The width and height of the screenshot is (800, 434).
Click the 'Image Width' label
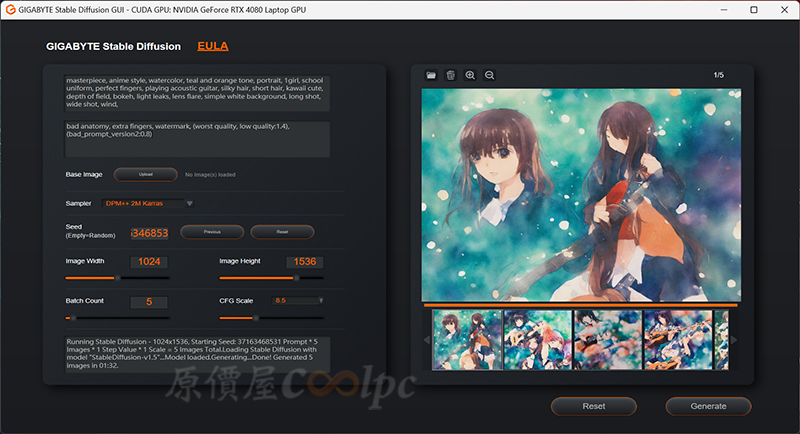85,261
